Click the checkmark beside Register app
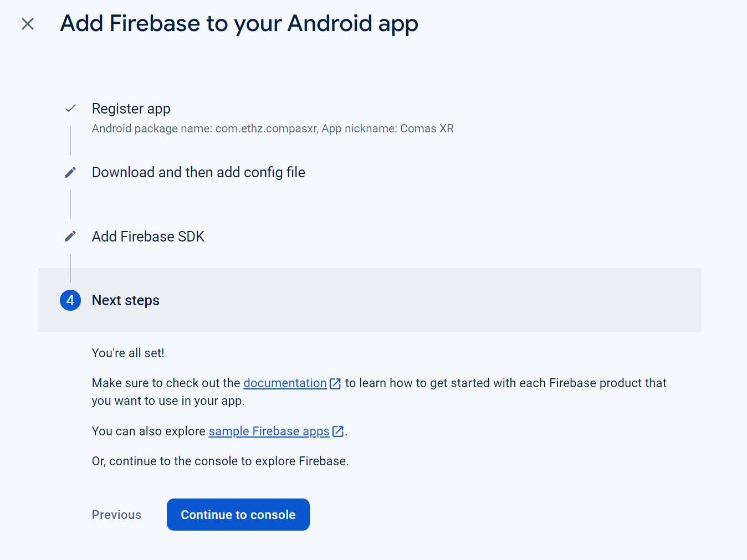 [70, 109]
